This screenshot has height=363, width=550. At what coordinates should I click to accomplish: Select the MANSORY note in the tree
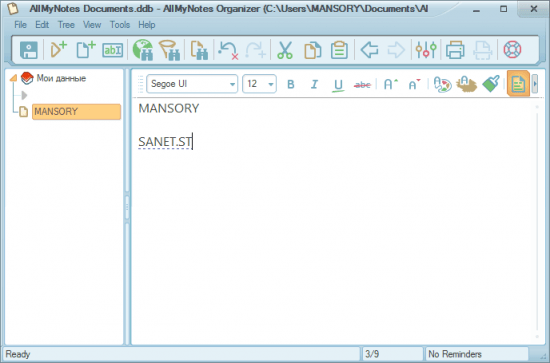pos(76,112)
